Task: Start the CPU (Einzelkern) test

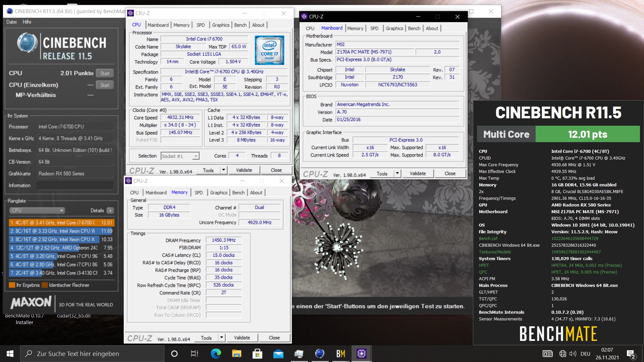Action: [105, 85]
